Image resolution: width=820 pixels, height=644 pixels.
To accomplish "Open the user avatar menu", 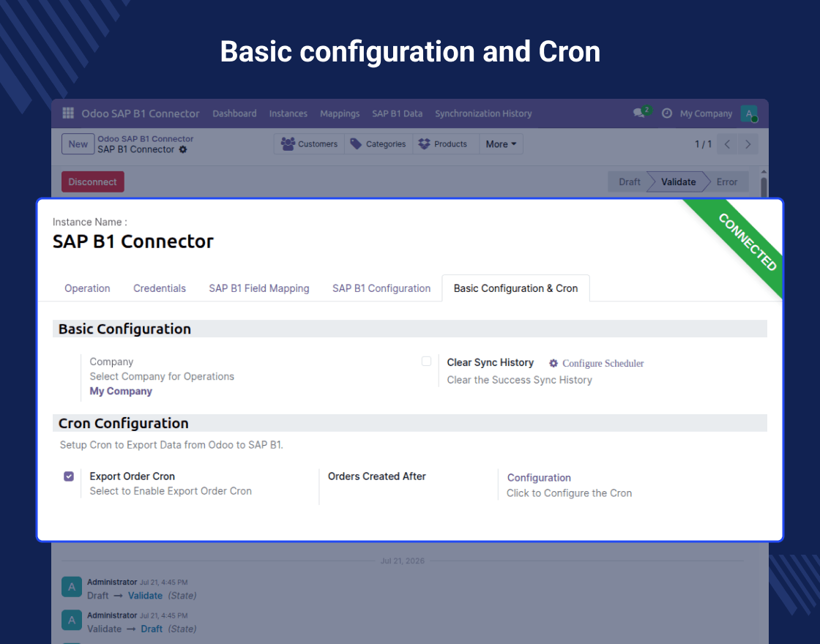I will (749, 113).
